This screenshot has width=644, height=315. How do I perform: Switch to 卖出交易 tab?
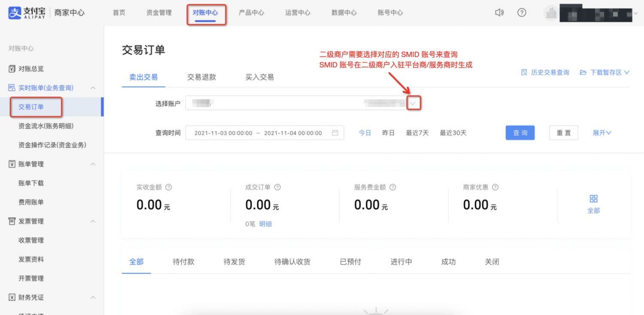point(143,77)
